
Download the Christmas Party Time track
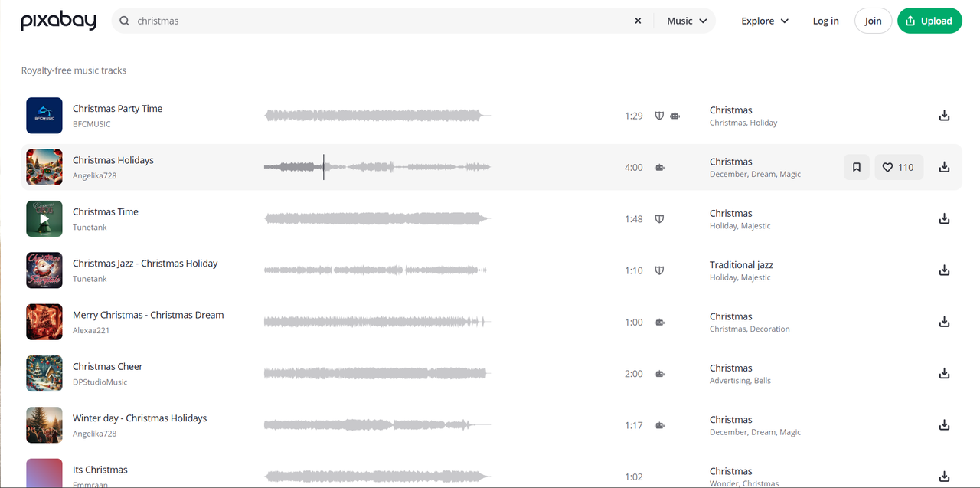point(944,115)
